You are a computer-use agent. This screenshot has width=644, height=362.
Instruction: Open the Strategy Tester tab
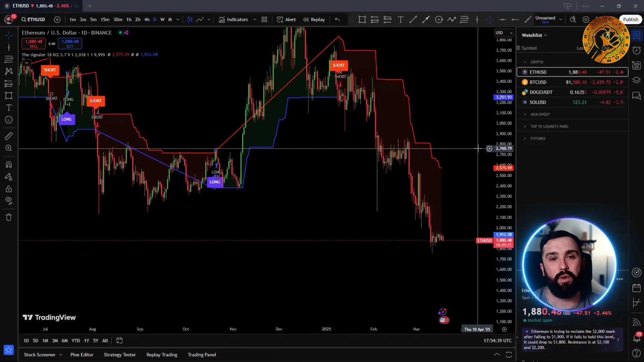point(120,355)
